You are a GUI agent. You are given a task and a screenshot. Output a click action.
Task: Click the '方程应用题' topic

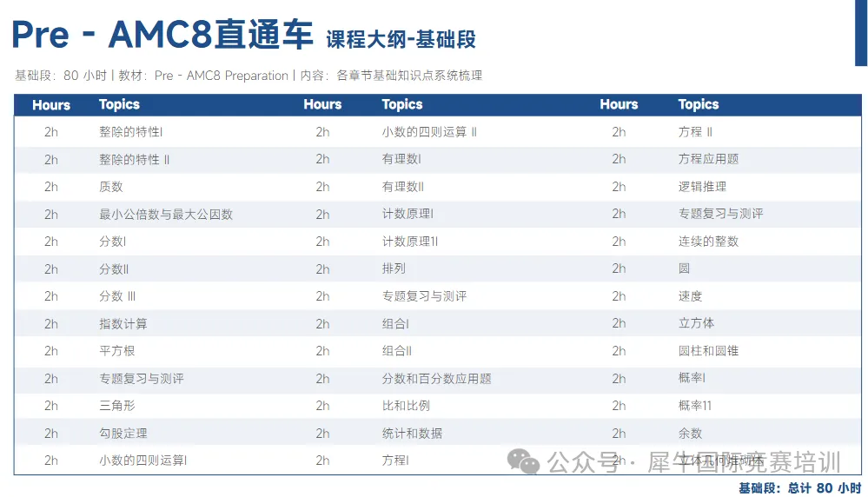tap(709, 159)
